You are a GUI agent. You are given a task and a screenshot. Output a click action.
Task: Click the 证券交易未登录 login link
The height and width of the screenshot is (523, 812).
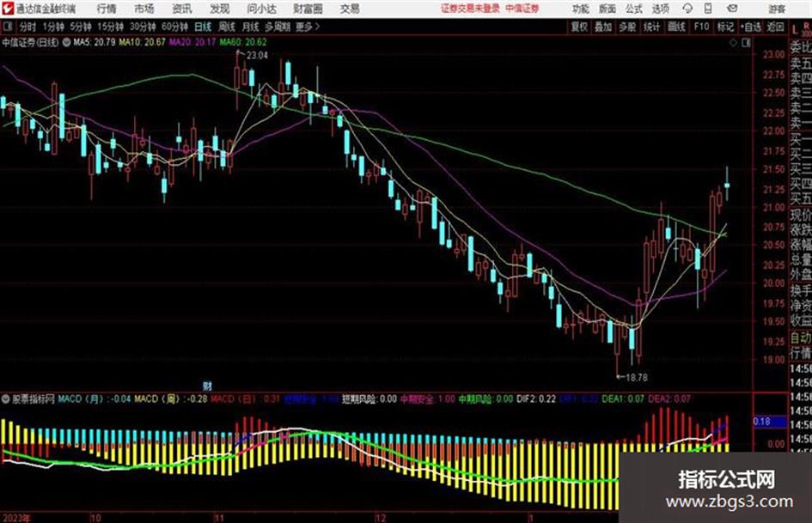tap(470, 9)
